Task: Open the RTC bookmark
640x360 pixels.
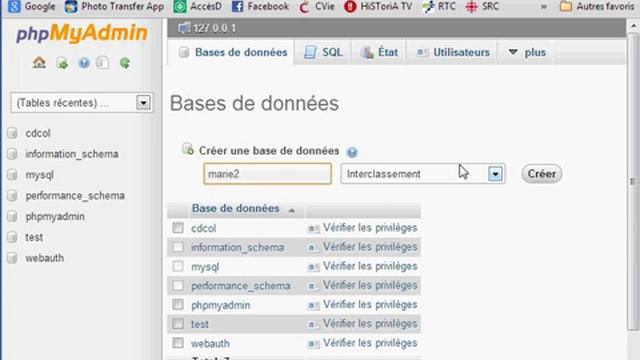Action: tap(439, 7)
